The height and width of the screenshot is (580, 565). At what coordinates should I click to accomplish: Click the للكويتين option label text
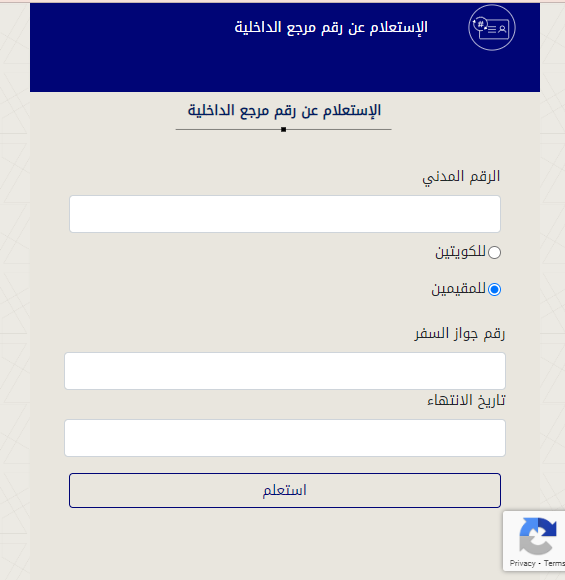460,252
